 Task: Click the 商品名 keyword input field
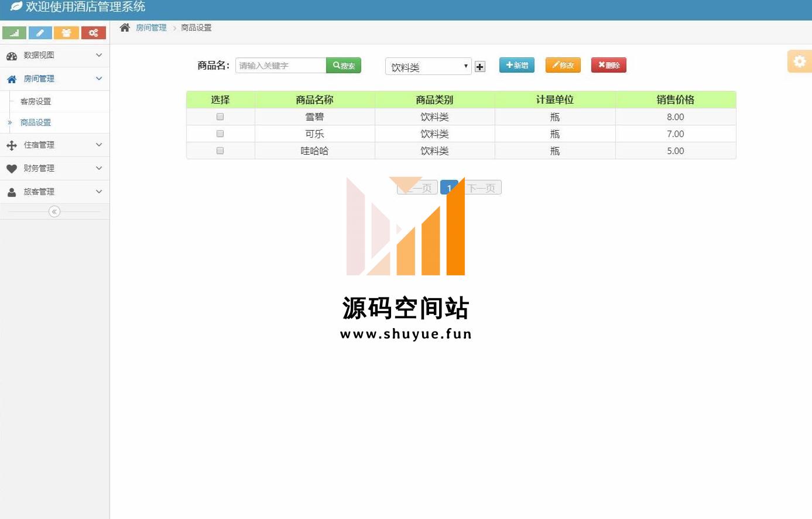tap(281, 66)
